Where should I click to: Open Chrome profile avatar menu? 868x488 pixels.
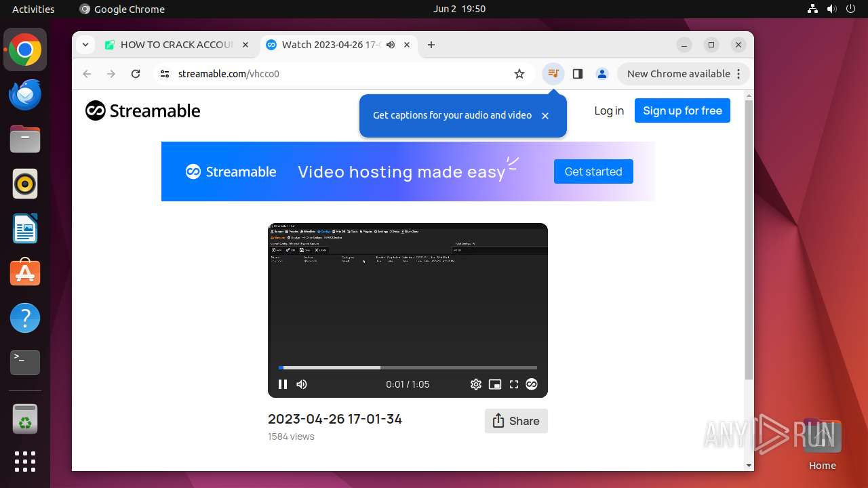(602, 74)
